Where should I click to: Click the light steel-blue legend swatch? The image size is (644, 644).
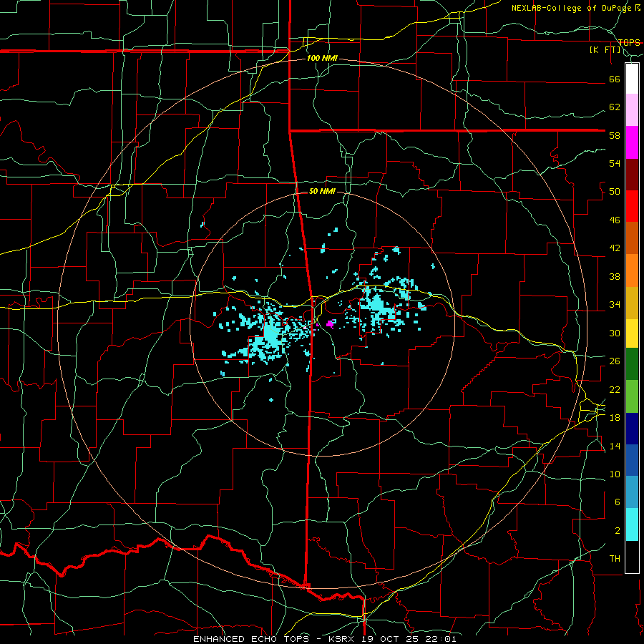click(632, 492)
